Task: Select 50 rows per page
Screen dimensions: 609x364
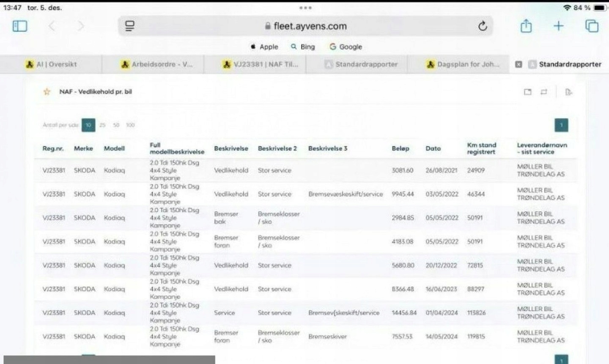Action: (x=116, y=125)
